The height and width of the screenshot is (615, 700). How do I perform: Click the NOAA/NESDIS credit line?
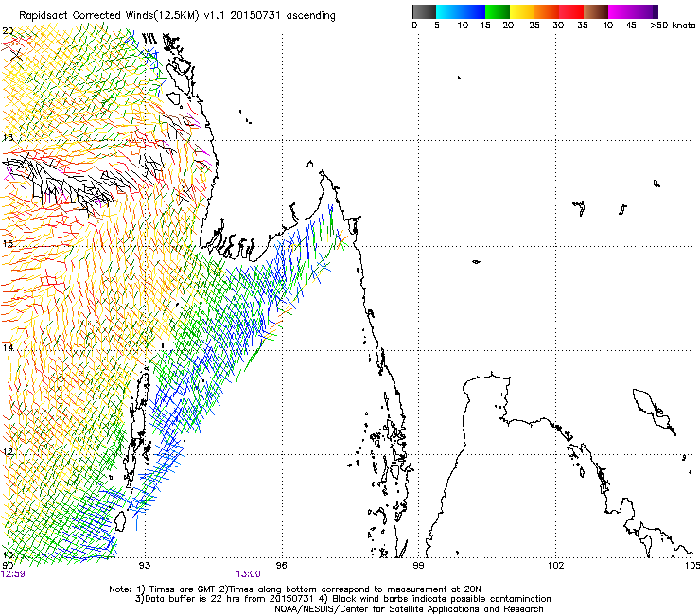coord(409,609)
